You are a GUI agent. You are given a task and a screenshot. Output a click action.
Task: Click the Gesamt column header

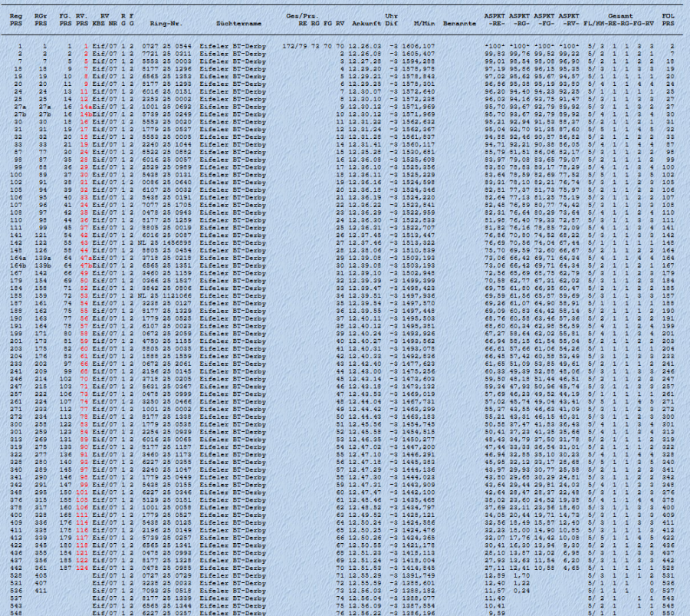click(620, 15)
